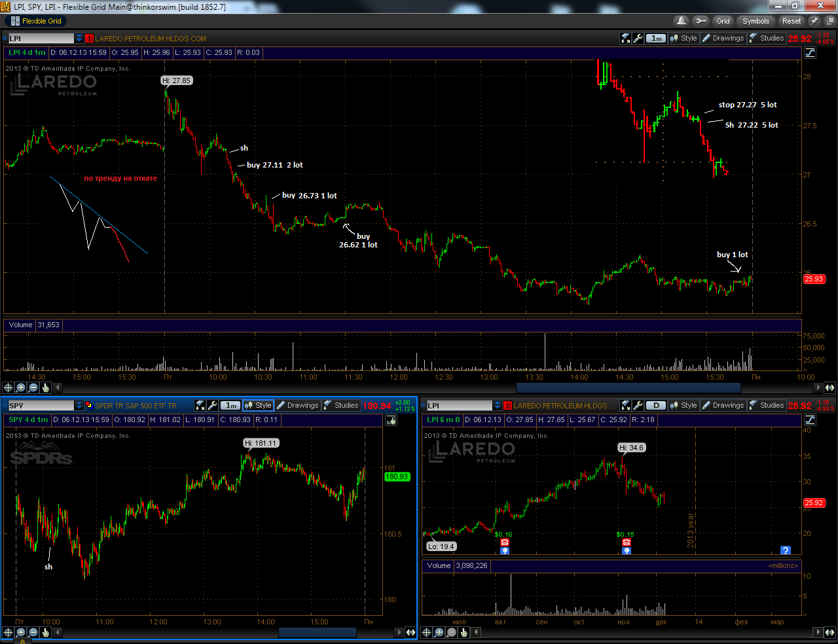This screenshot has width=838, height=644.
Task: Open the alerts bell icon in top toolbar
Action: pyautogui.click(x=682, y=21)
